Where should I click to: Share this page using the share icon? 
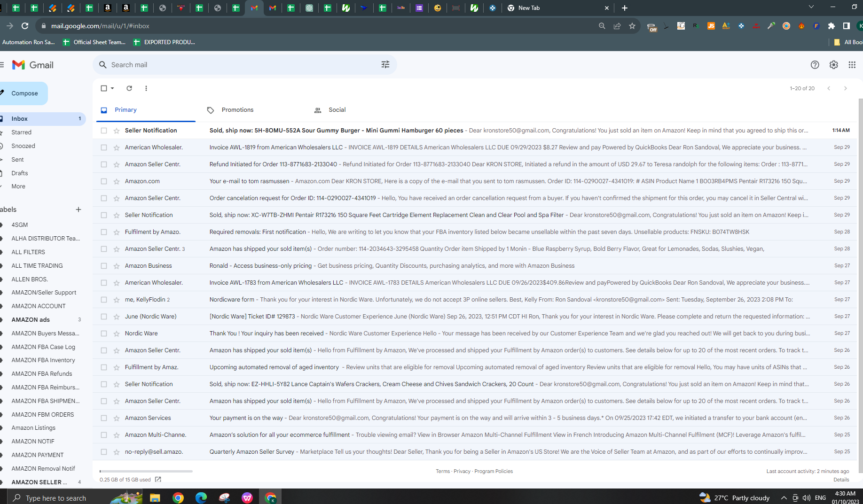[617, 26]
